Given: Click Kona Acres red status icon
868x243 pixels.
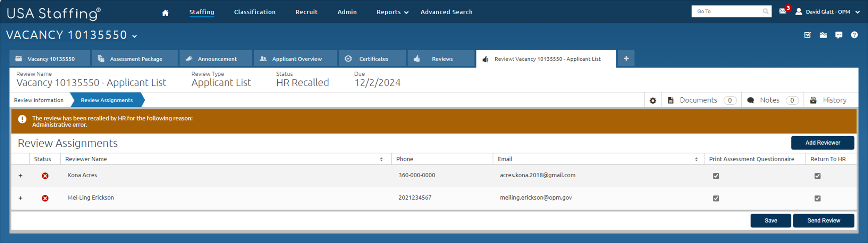Looking at the screenshot, I should [x=45, y=176].
